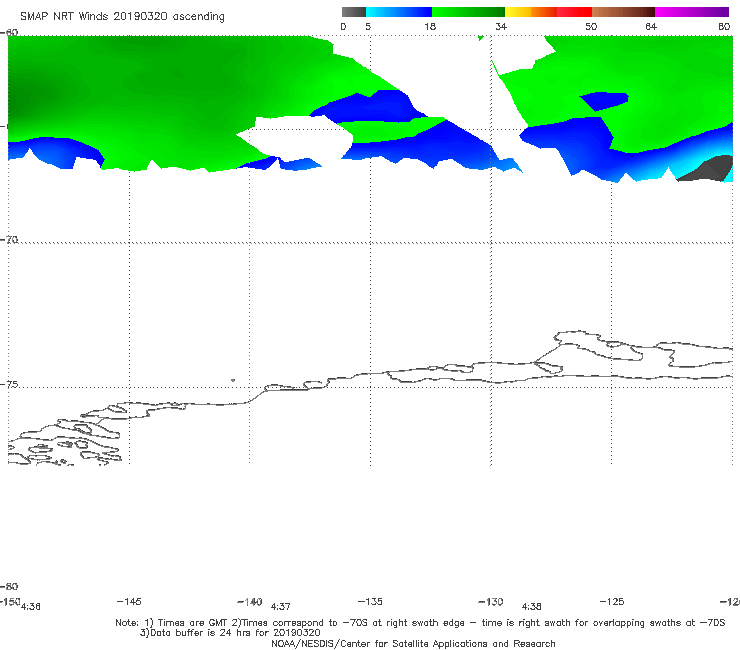The width and height of the screenshot is (740, 650).
Task: Click the longitude label "-130"
Action: tap(491, 602)
